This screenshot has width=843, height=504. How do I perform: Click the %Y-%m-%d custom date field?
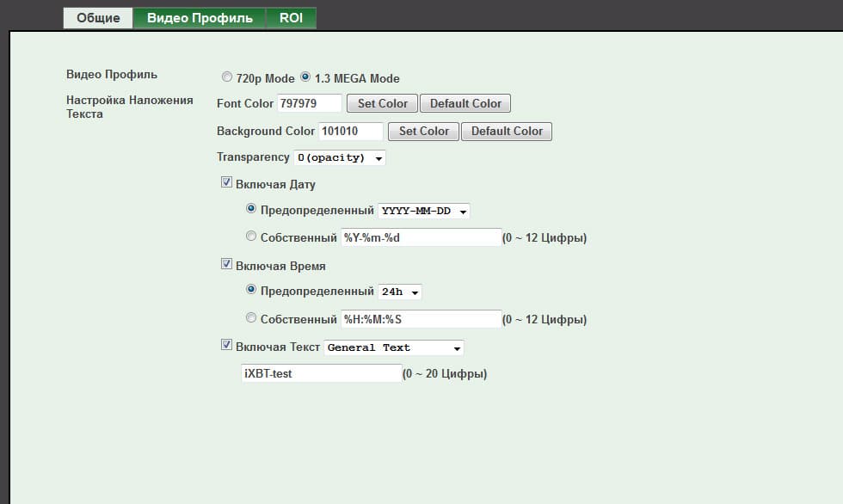coord(421,237)
